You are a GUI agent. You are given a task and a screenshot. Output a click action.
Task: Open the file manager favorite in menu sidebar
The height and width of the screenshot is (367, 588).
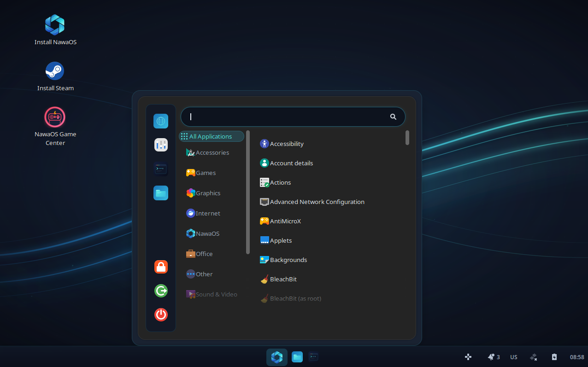point(161,193)
